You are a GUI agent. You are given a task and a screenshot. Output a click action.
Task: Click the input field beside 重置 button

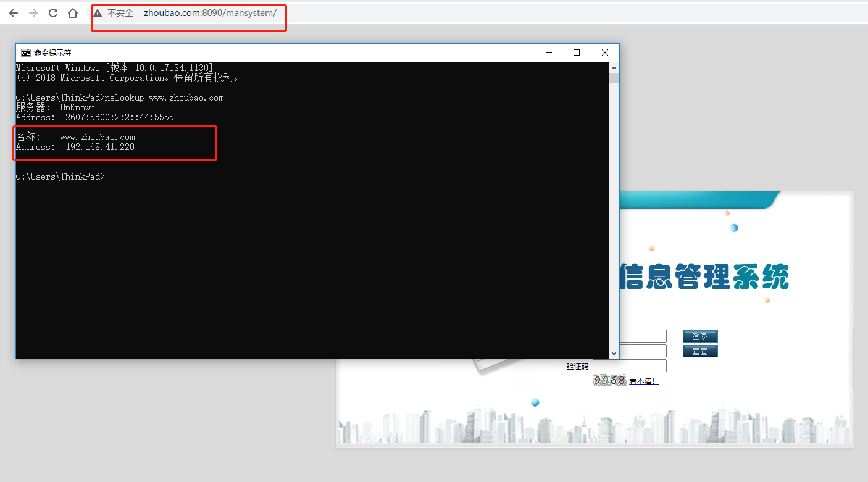point(642,351)
